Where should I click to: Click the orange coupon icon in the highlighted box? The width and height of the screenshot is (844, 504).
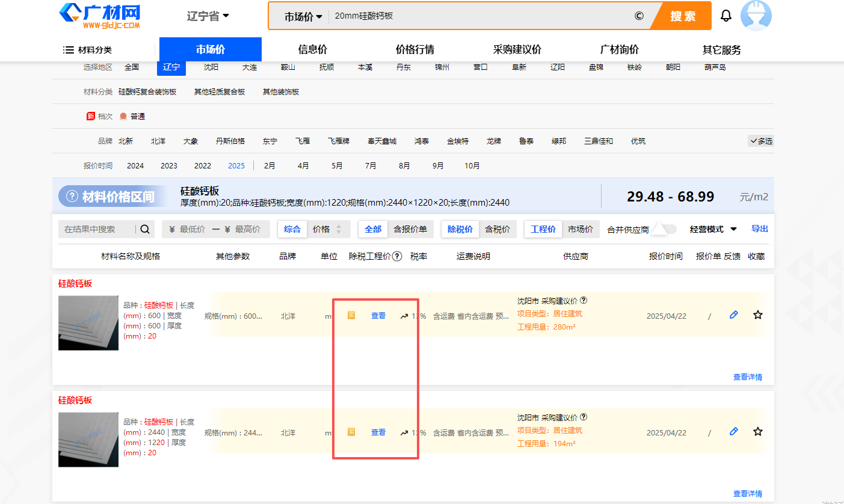pos(351,315)
